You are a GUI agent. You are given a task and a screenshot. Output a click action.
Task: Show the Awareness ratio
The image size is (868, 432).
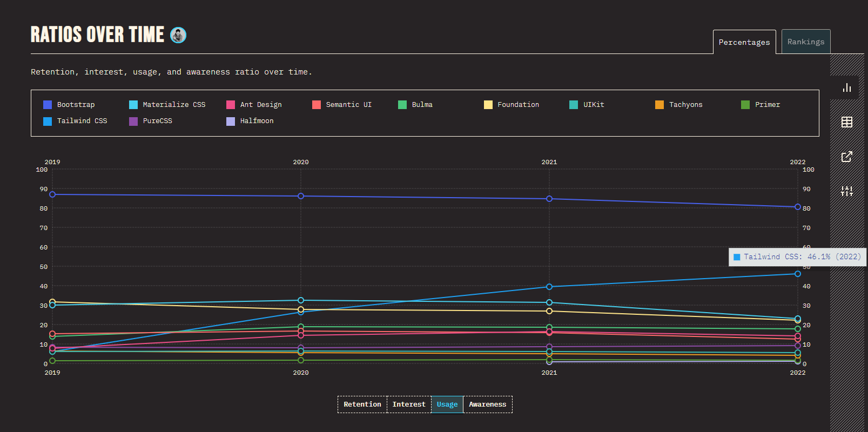[488, 404]
